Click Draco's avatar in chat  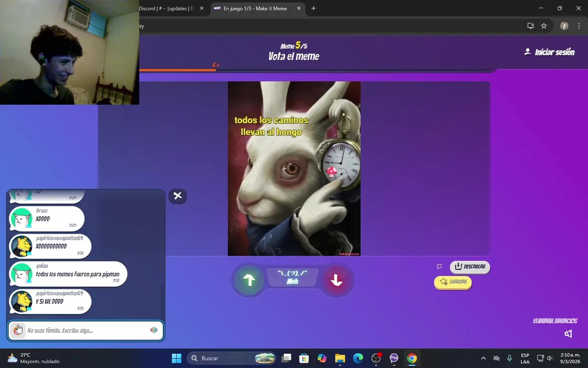[x=21, y=219]
